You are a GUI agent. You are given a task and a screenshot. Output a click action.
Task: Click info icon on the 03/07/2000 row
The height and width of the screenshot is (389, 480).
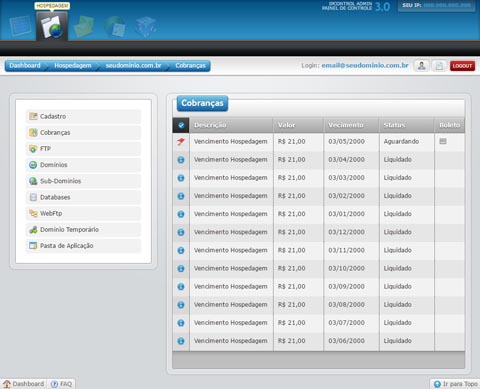[181, 323]
